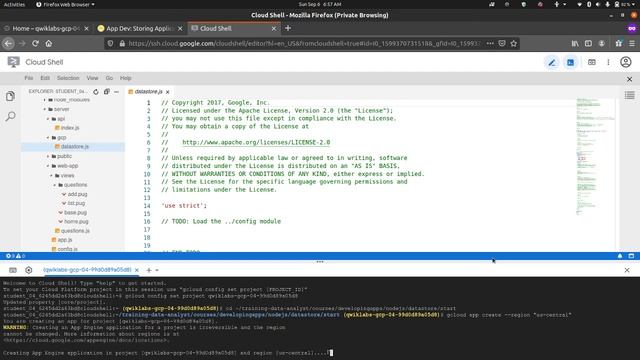The width and height of the screenshot is (640, 360).
Task: Refresh the Explorer file tree
Action: click(x=96, y=92)
